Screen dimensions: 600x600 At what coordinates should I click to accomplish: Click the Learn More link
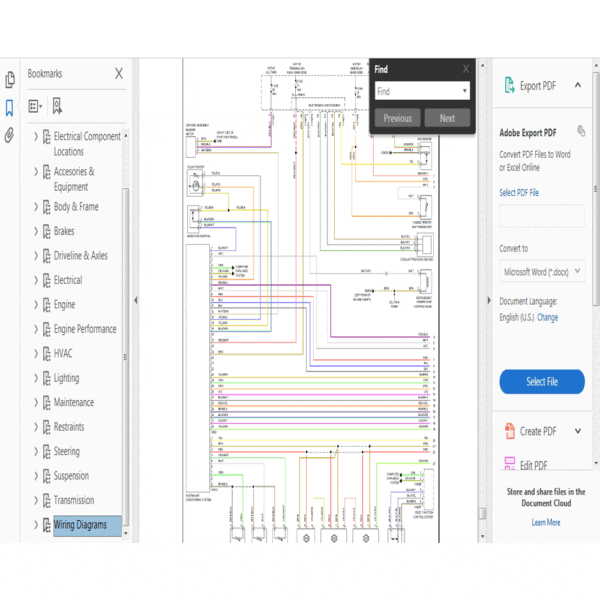coord(546,522)
